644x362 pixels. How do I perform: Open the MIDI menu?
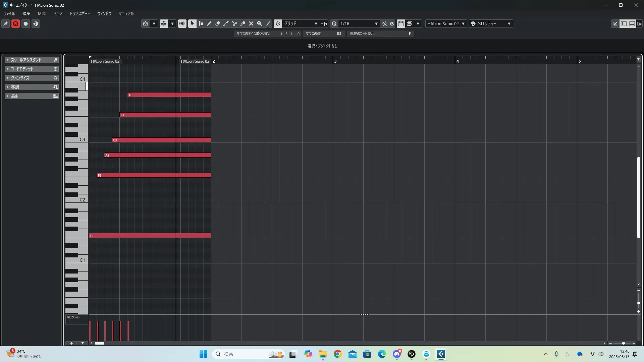[x=42, y=13]
